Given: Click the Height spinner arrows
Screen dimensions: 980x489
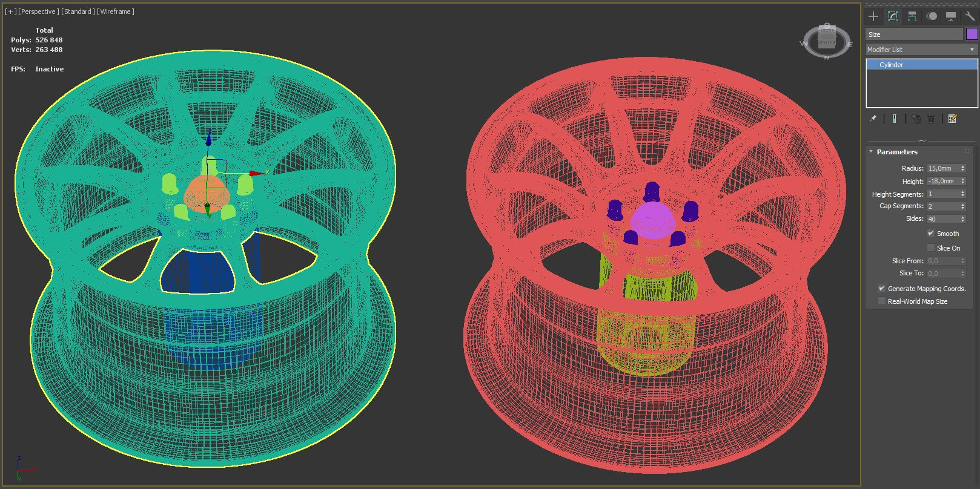Looking at the screenshot, I should (962, 181).
